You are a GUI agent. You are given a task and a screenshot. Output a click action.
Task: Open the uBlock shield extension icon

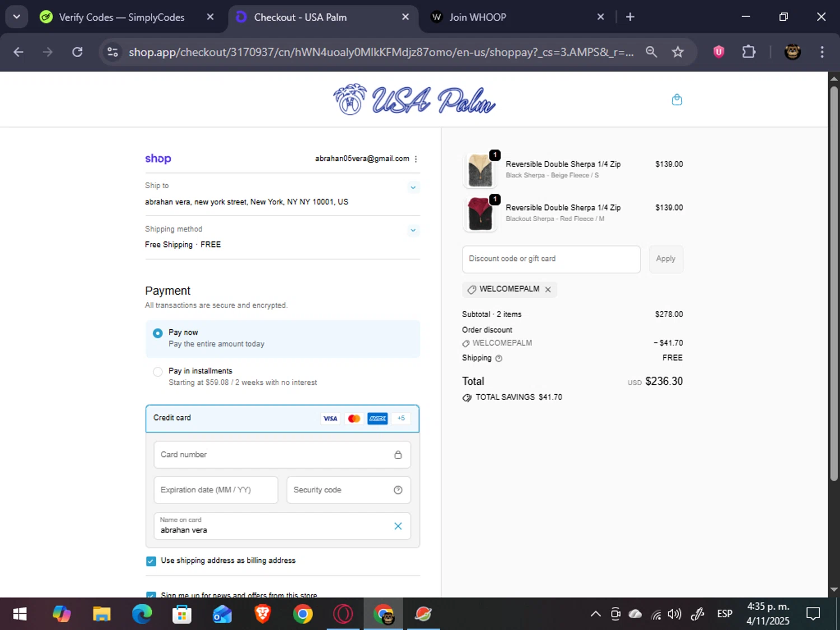pos(718,52)
